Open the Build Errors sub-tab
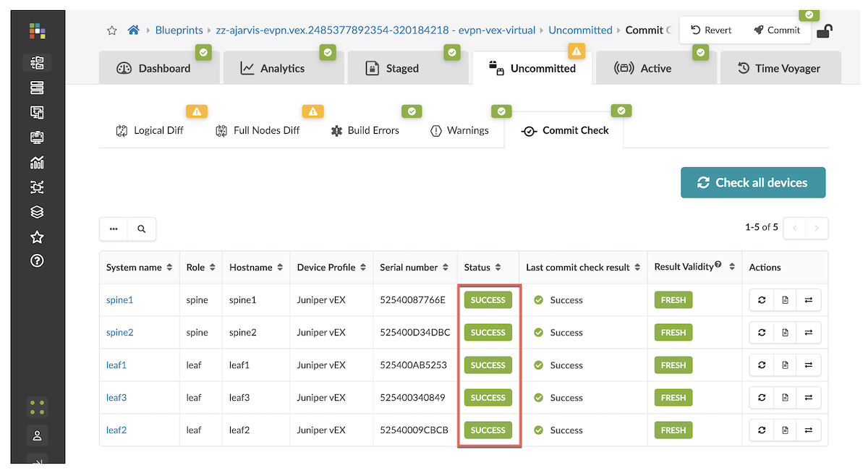 (x=365, y=131)
